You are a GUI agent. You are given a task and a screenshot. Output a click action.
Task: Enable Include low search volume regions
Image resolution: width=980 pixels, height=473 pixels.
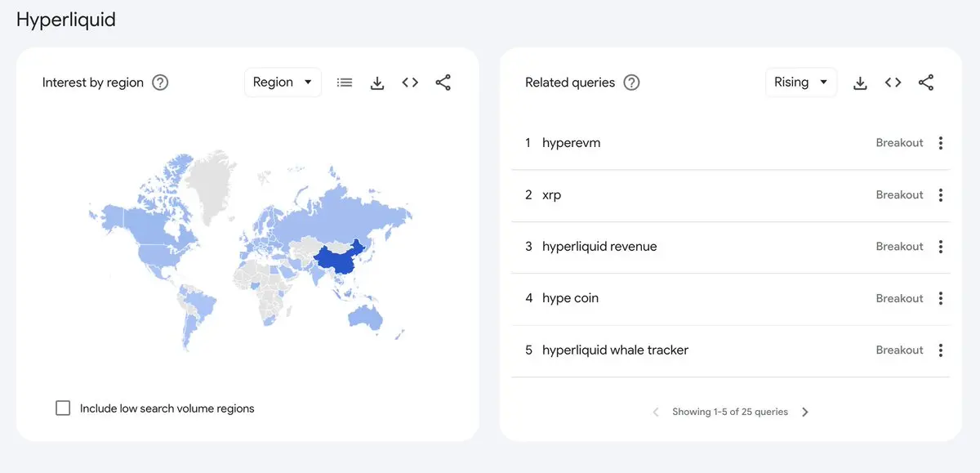63,408
